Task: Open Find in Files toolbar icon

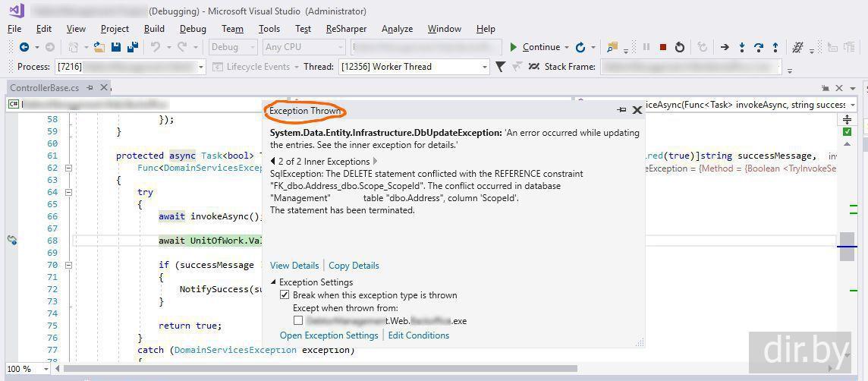Action: (x=612, y=47)
